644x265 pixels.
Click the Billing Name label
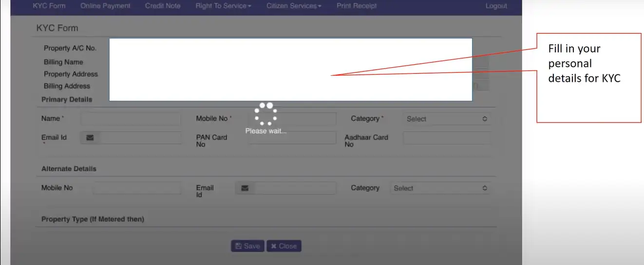[x=63, y=62]
